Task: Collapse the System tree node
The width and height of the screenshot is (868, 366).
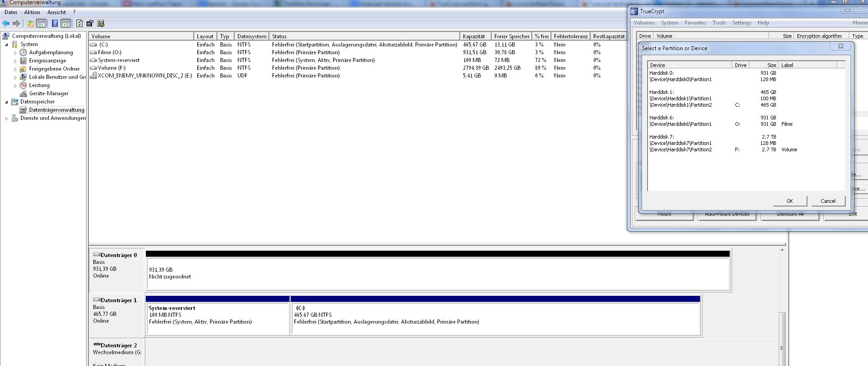Action: (6, 45)
